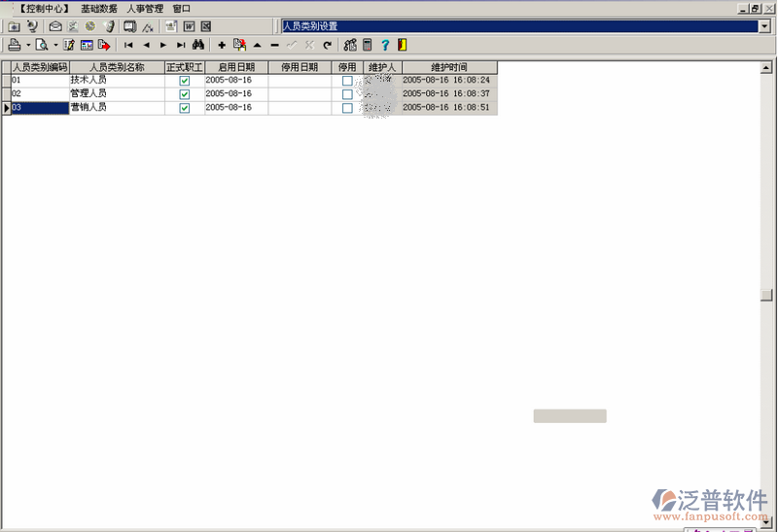778x532 pixels.
Task: Click the binoculars find icon
Action: point(198,45)
